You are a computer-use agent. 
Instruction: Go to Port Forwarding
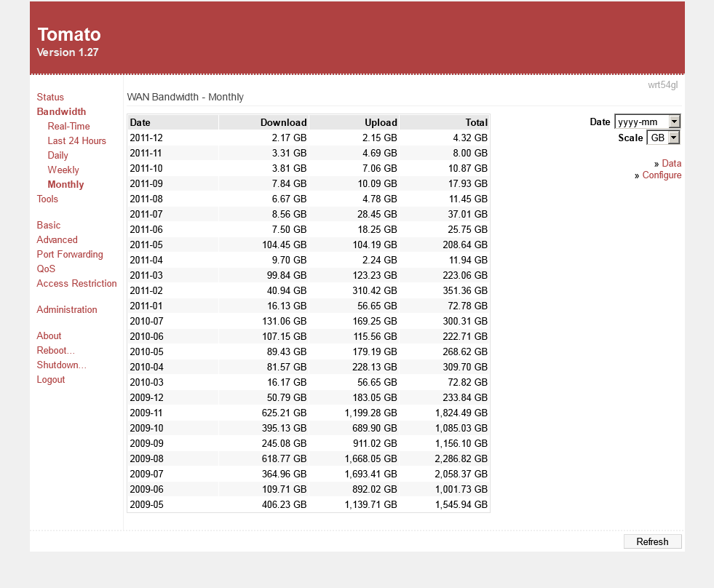pyautogui.click(x=70, y=254)
